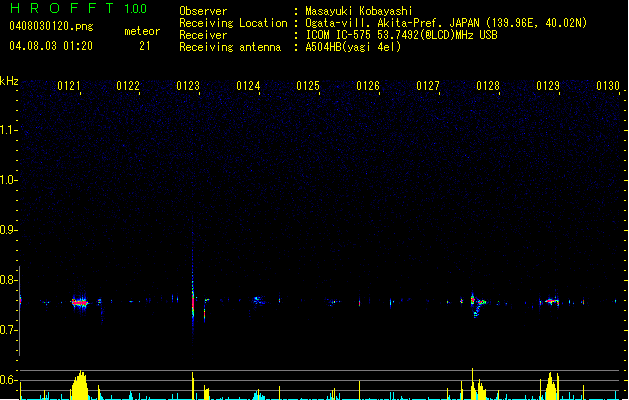The image size is (629, 400).
Task: Click the observer name Masayuki Kobayashi
Action: (x=359, y=11)
